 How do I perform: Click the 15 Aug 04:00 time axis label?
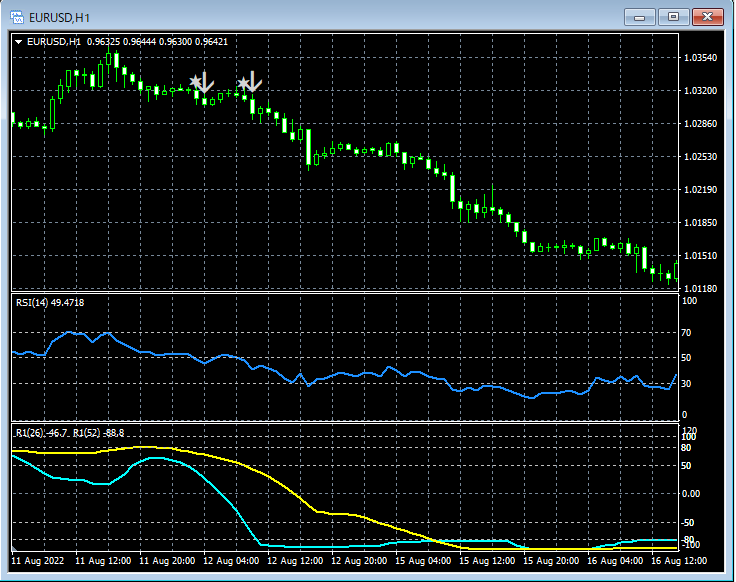tap(424, 562)
